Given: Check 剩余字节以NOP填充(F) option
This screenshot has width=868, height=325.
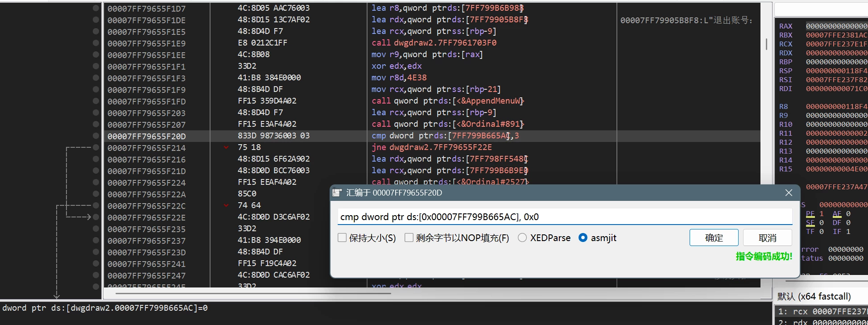Looking at the screenshot, I should (x=409, y=238).
